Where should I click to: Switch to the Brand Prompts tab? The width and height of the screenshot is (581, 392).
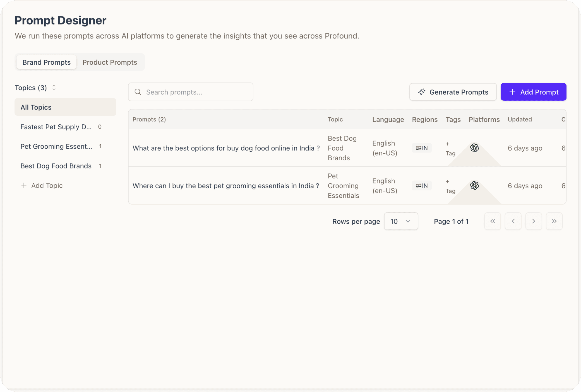click(46, 62)
